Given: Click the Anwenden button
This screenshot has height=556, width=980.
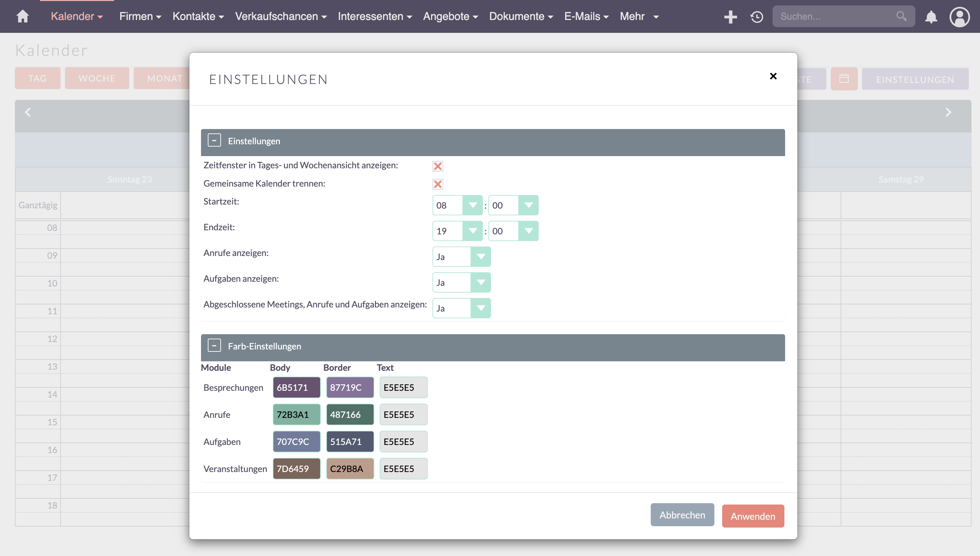Looking at the screenshot, I should click(x=753, y=516).
